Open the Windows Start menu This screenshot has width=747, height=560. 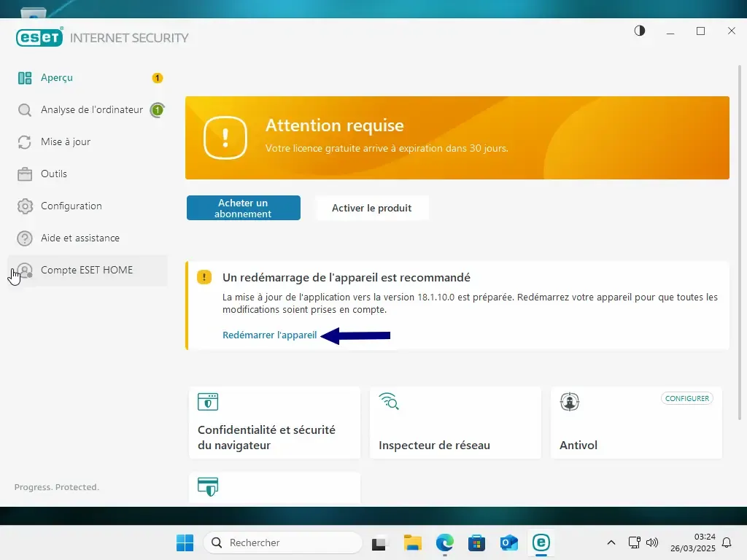185,542
